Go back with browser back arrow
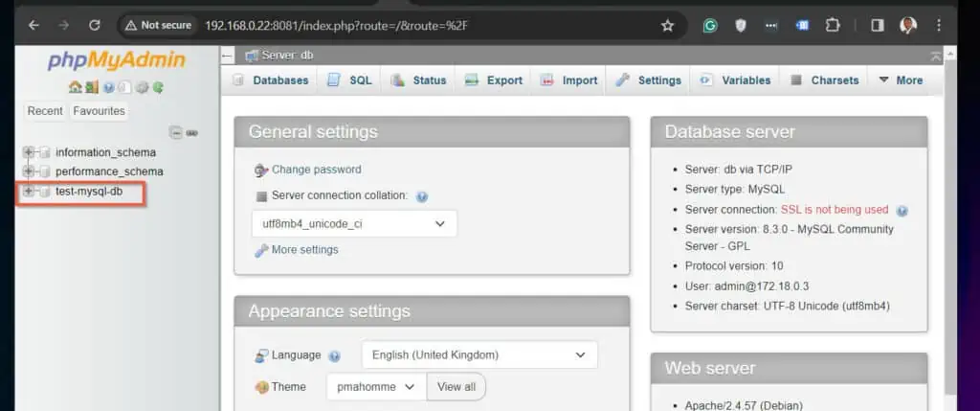Image resolution: width=980 pixels, height=411 pixels. (33, 26)
